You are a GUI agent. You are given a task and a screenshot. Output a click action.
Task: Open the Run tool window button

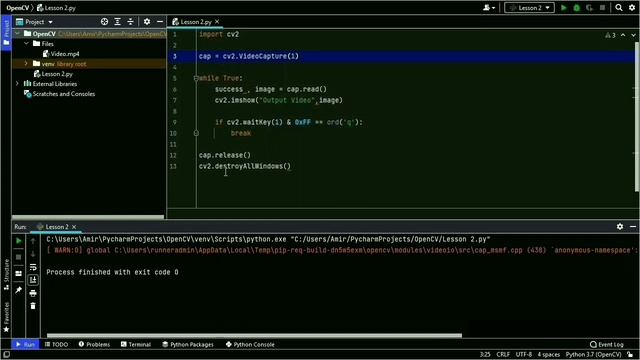pyautogui.click(x=25, y=344)
